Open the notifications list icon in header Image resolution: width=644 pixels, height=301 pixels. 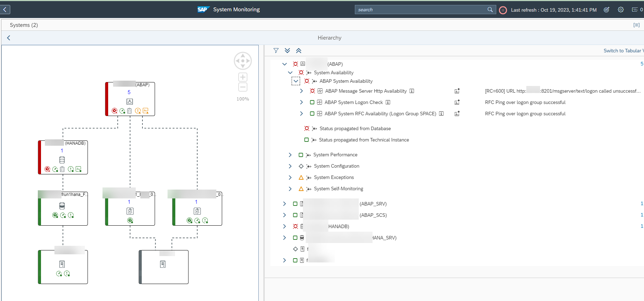point(635,10)
